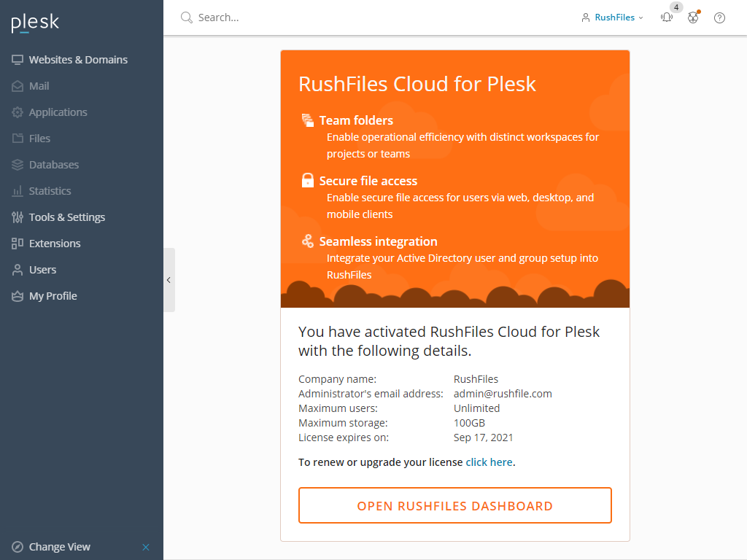This screenshot has height=560, width=747.
Task: Click the 100GB maximum storage value
Action: point(469,423)
